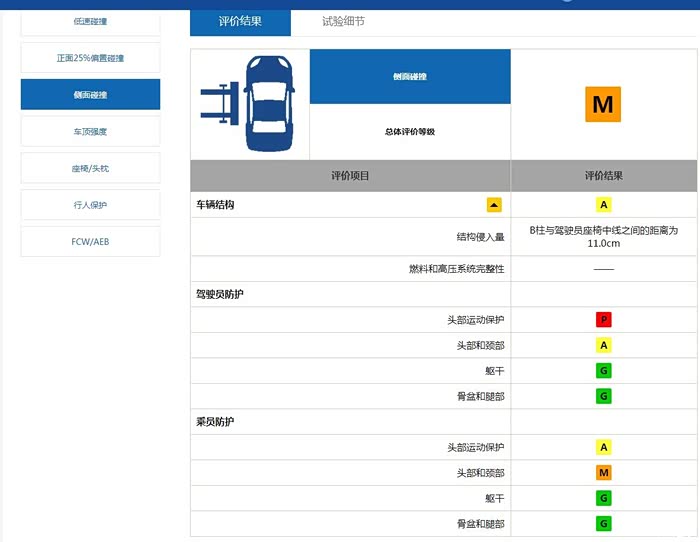Click the green G badge for driver 躯干
The image size is (700, 542).
coord(603,371)
